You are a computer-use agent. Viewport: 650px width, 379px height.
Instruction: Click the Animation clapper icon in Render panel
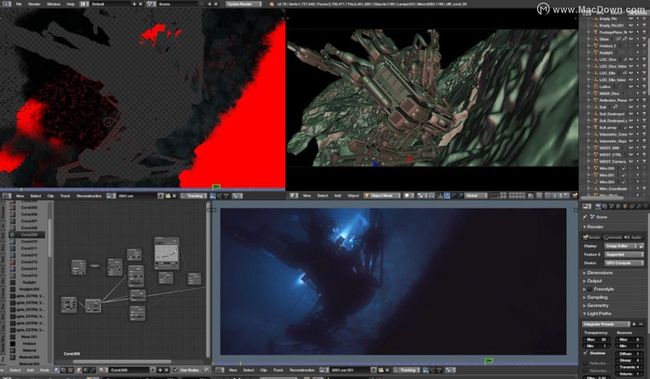(x=606, y=237)
